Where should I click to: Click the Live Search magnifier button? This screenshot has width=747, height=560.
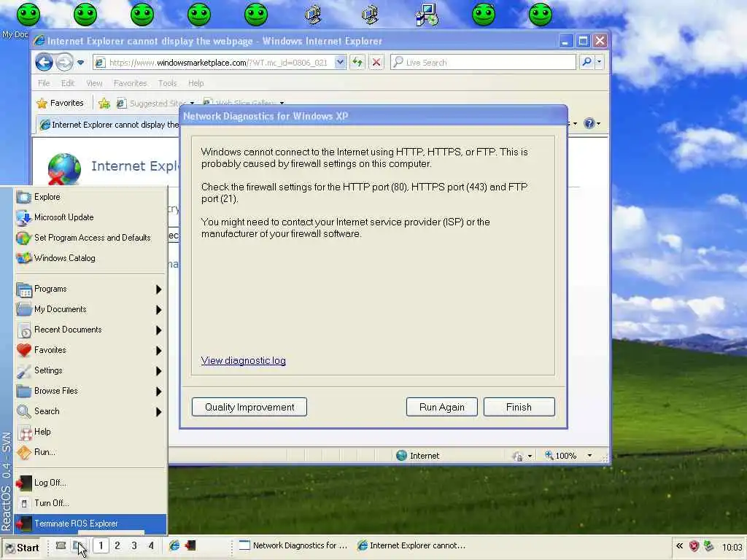pos(587,63)
